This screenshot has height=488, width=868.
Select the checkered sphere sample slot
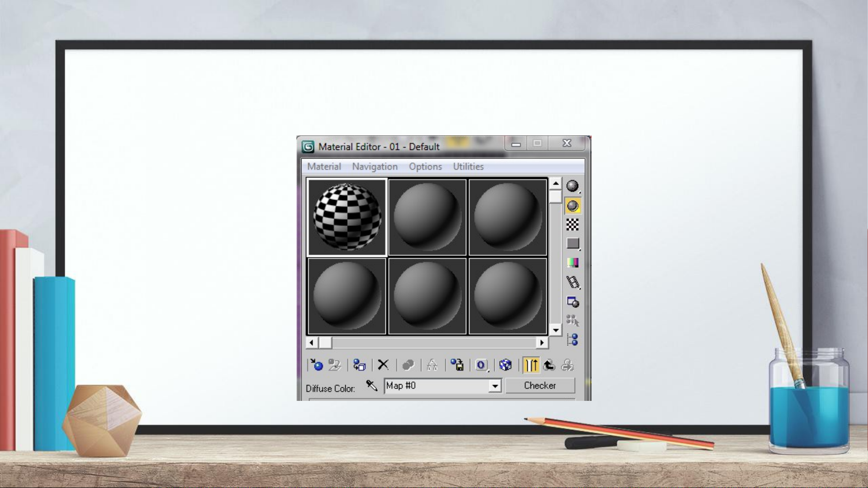pos(347,217)
